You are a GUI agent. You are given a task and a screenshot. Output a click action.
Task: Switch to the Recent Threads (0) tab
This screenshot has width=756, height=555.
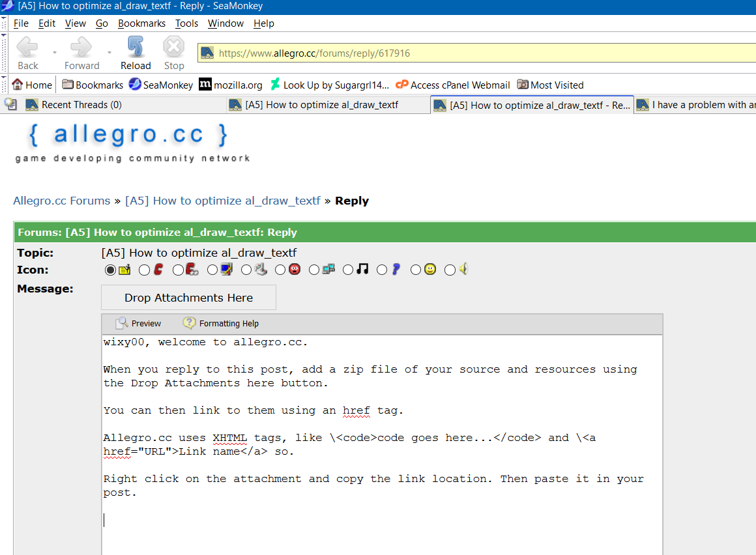point(81,105)
